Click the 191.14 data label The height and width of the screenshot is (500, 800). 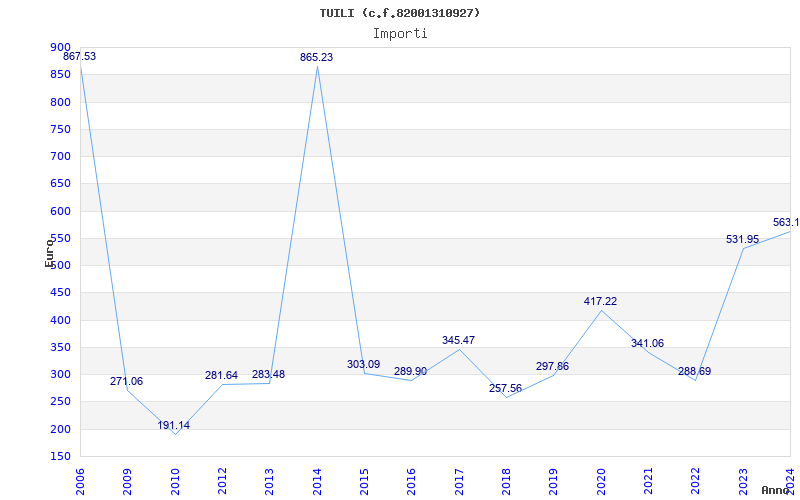click(x=173, y=426)
